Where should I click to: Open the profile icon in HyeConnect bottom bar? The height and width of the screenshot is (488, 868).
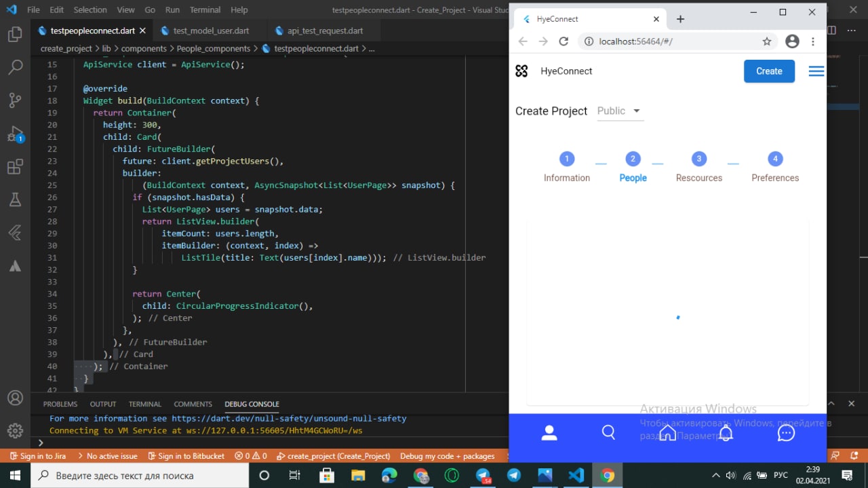[x=549, y=433]
